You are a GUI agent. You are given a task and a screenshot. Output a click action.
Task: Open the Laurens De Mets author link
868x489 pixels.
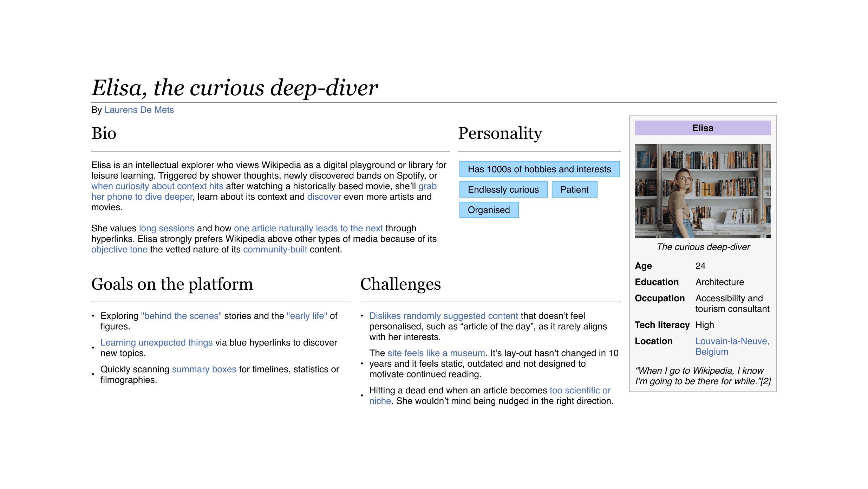139,110
